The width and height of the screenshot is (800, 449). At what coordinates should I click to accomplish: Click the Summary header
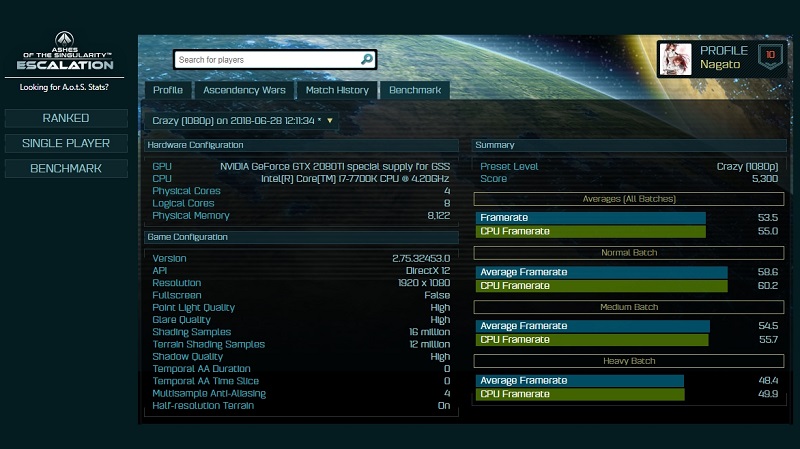pyautogui.click(x=629, y=145)
